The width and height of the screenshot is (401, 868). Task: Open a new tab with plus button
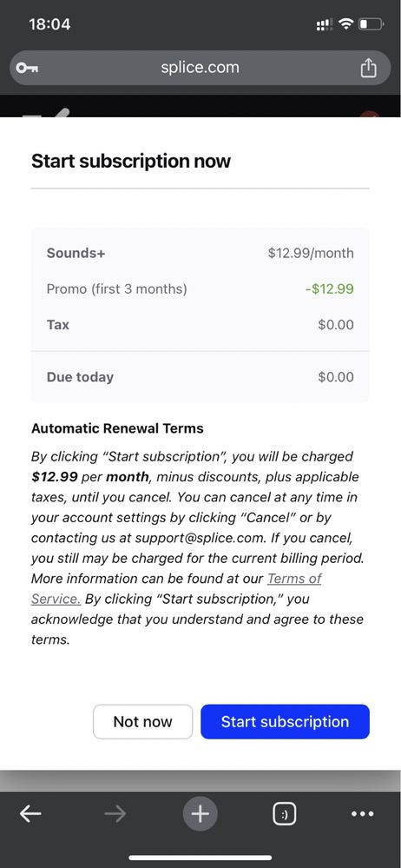pyautogui.click(x=200, y=814)
